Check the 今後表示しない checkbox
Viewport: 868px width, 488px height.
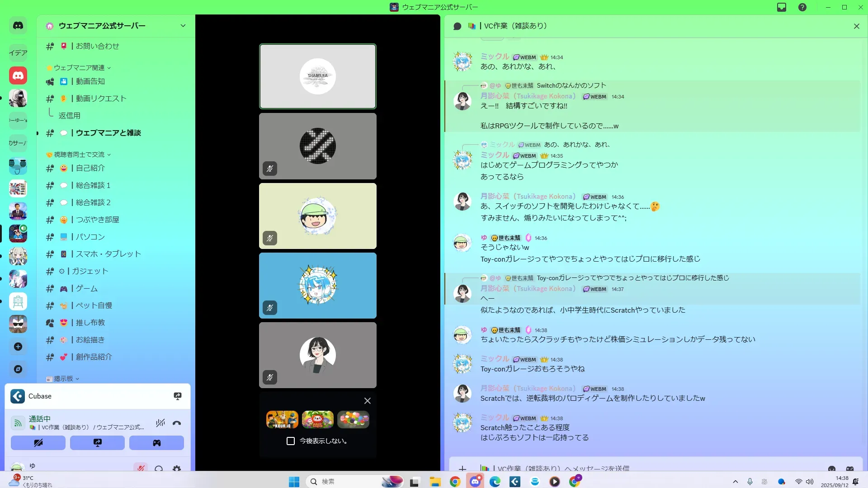[291, 441]
